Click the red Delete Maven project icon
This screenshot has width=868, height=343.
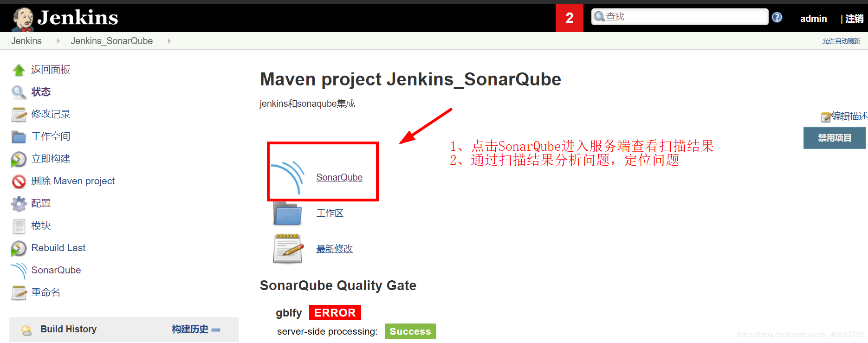(x=19, y=181)
